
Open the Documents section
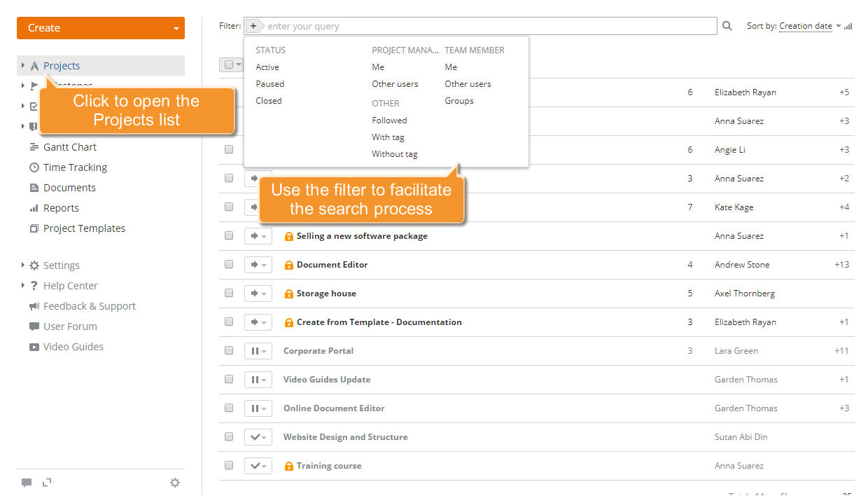point(68,187)
